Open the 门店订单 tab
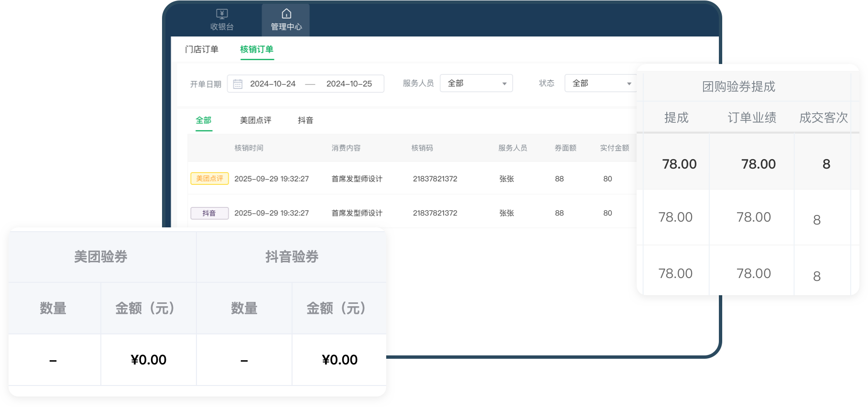The width and height of the screenshot is (868, 407). click(x=202, y=49)
